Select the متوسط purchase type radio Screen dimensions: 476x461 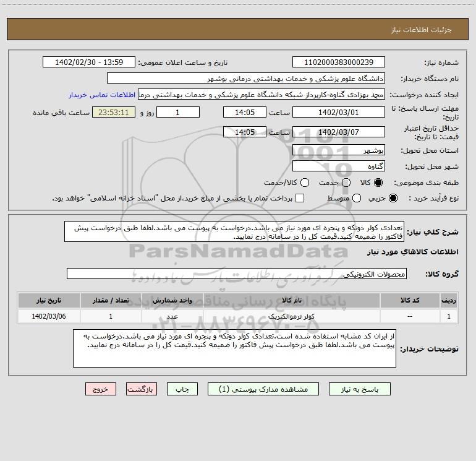coord(357,198)
